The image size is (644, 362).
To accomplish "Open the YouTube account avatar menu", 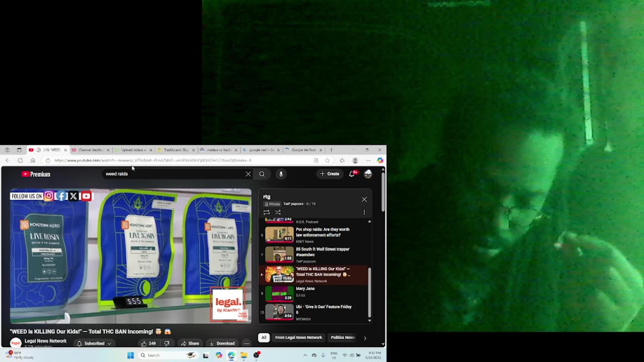I will point(368,174).
